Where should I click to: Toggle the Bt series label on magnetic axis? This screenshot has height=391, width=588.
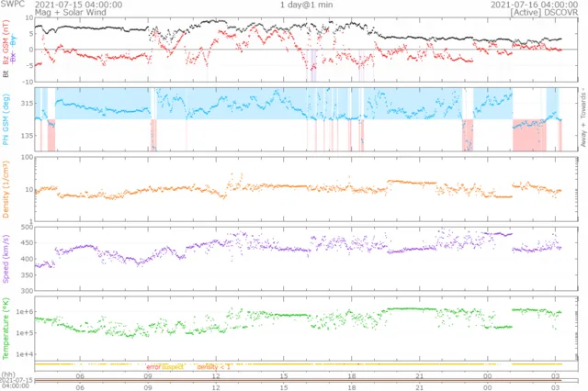[6, 73]
